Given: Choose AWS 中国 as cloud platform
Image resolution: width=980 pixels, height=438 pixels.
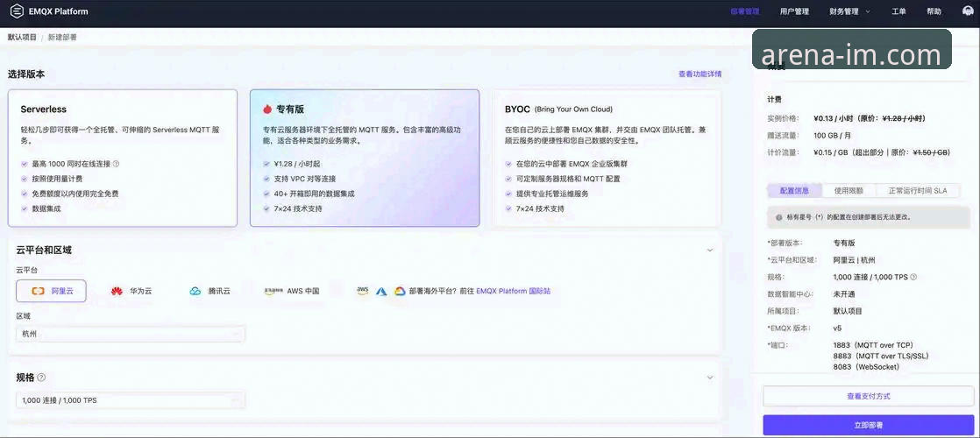Looking at the screenshot, I should coord(292,291).
